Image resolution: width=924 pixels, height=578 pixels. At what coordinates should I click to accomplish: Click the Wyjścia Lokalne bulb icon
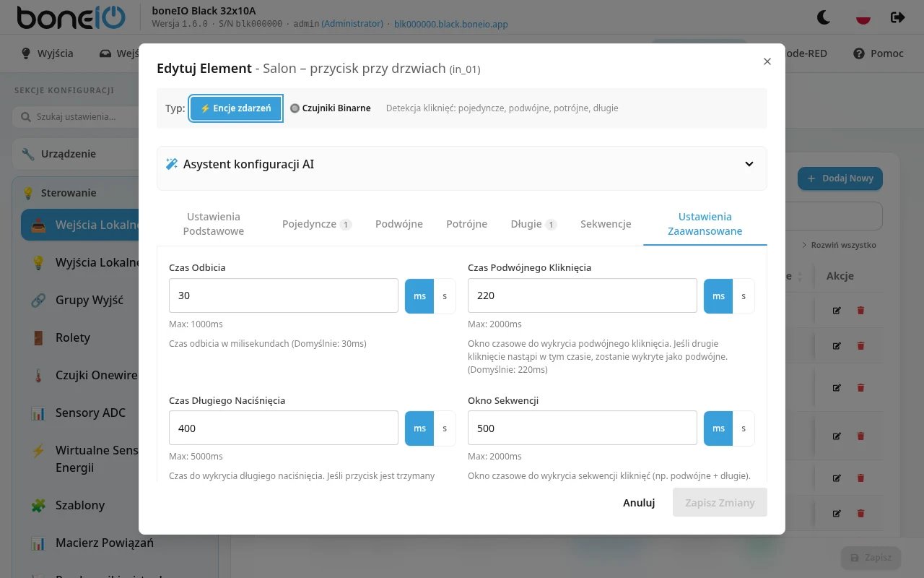[x=39, y=262]
